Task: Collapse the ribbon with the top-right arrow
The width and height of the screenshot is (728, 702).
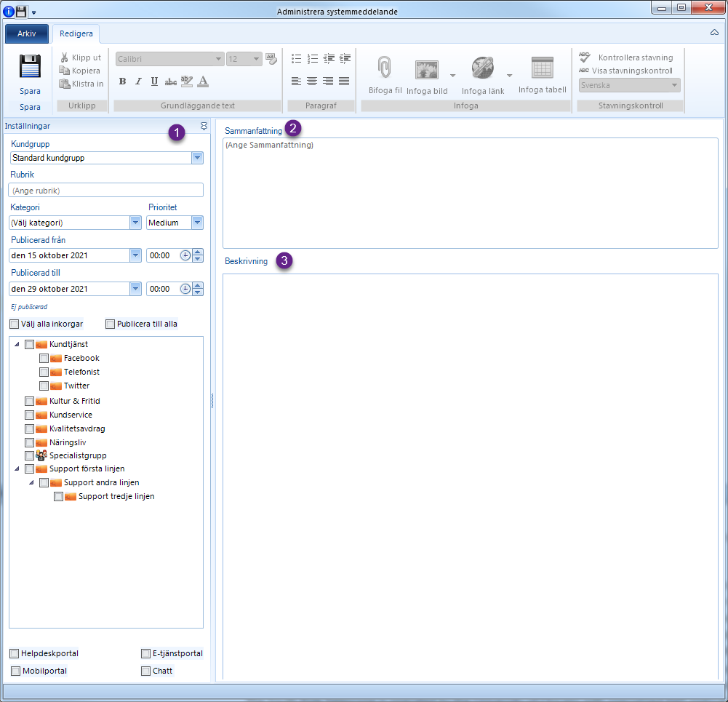Action: coord(714,33)
